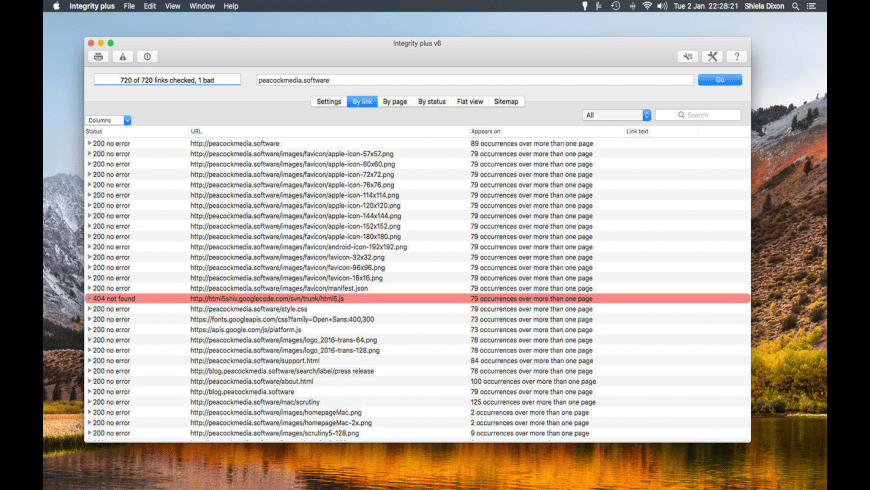Viewport: 870px width, 490px height.
Task: Open the Edit menu
Action: [150, 6]
